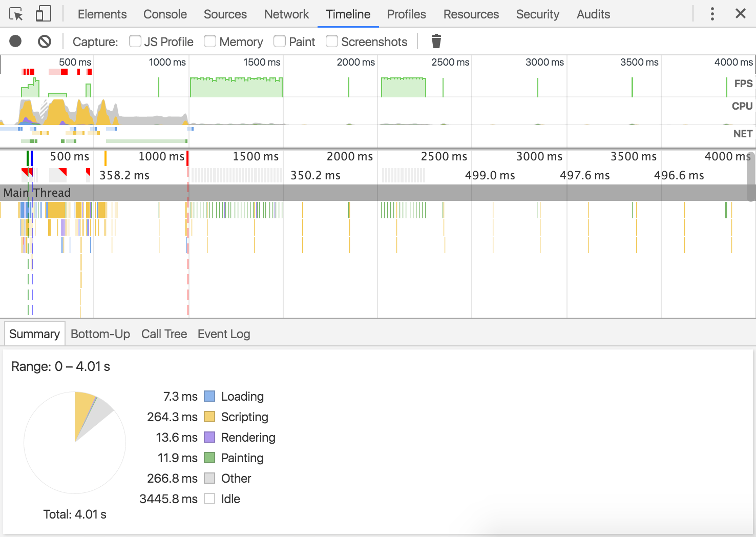Image resolution: width=756 pixels, height=537 pixels.
Task: Switch to the Network panel
Action: pyautogui.click(x=286, y=14)
